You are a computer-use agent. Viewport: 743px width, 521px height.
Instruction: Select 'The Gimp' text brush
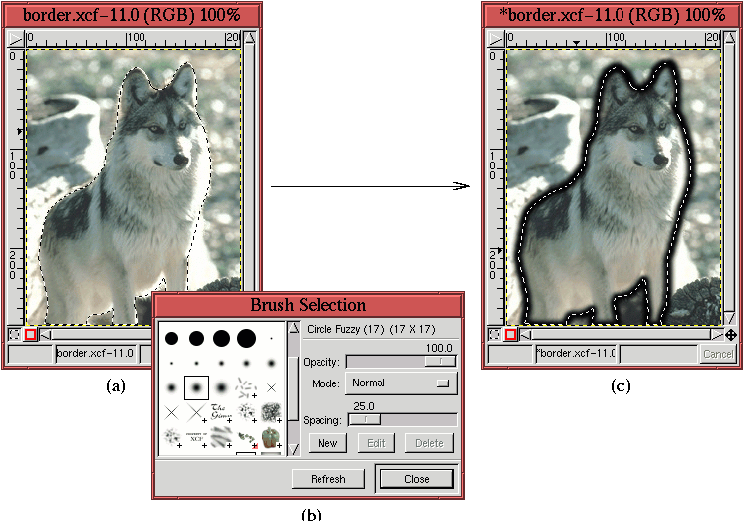(x=221, y=411)
